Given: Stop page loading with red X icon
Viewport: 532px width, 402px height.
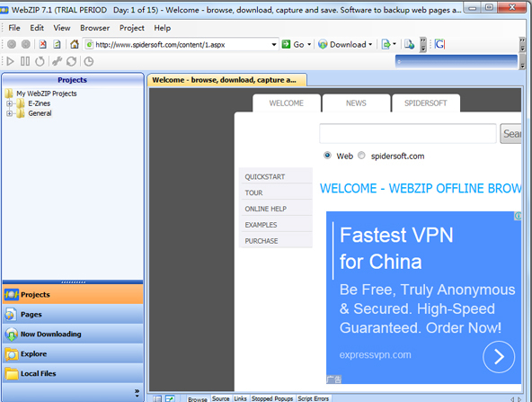Looking at the screenshot, I should click(43, 44).
